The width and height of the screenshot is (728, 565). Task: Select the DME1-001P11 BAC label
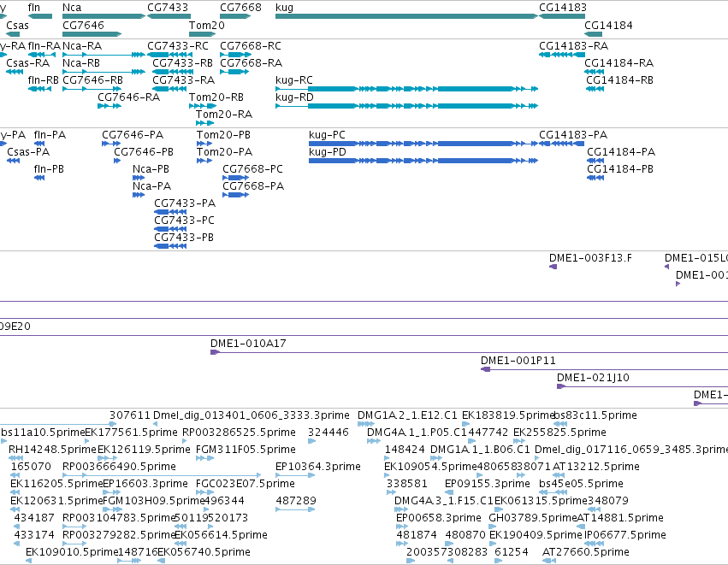point(518,361)
